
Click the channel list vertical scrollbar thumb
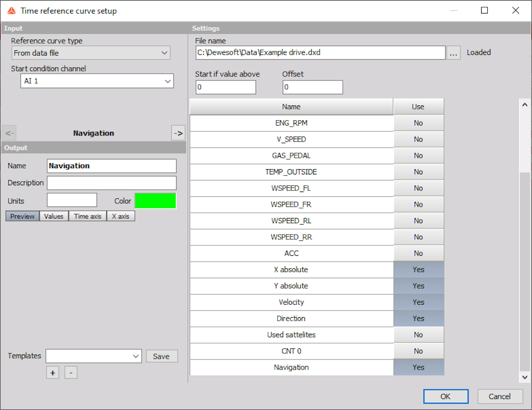click(x=525, y=271)
